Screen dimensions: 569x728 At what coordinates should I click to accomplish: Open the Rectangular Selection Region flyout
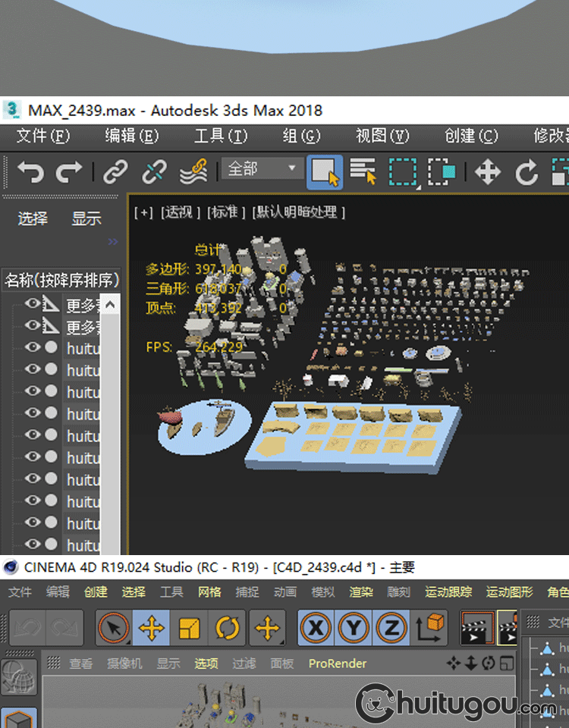403,172
